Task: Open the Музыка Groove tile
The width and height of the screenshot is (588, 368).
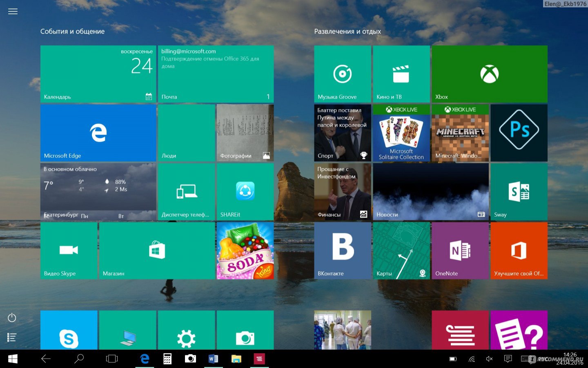Action: click(x=343, y=74)
